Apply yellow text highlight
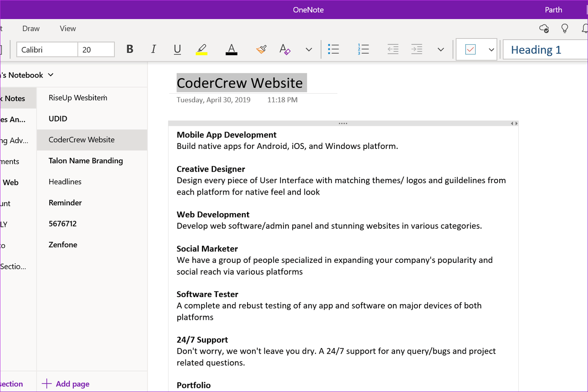The height and width of the screenshot is (392, 588). coord(202,49)
